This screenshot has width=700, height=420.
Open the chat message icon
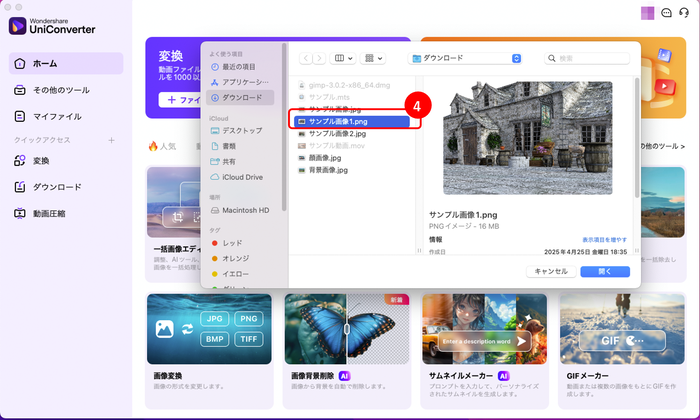(666, 13)
